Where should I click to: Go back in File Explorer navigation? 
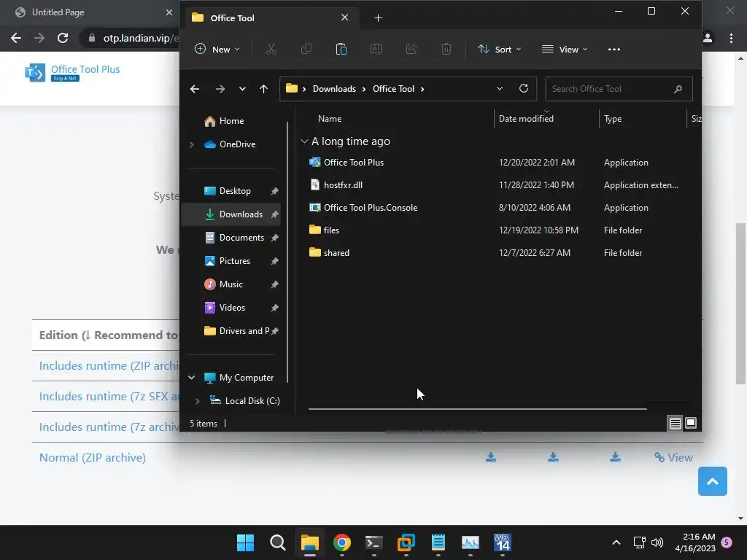click(194, 89)
